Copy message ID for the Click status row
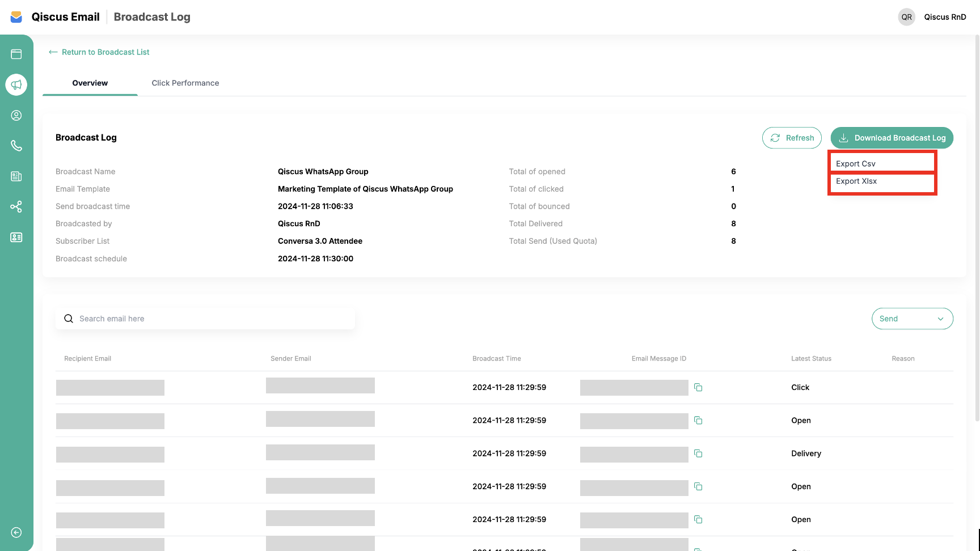This screenshot has width=980, height=551. (x=698, y=388)
